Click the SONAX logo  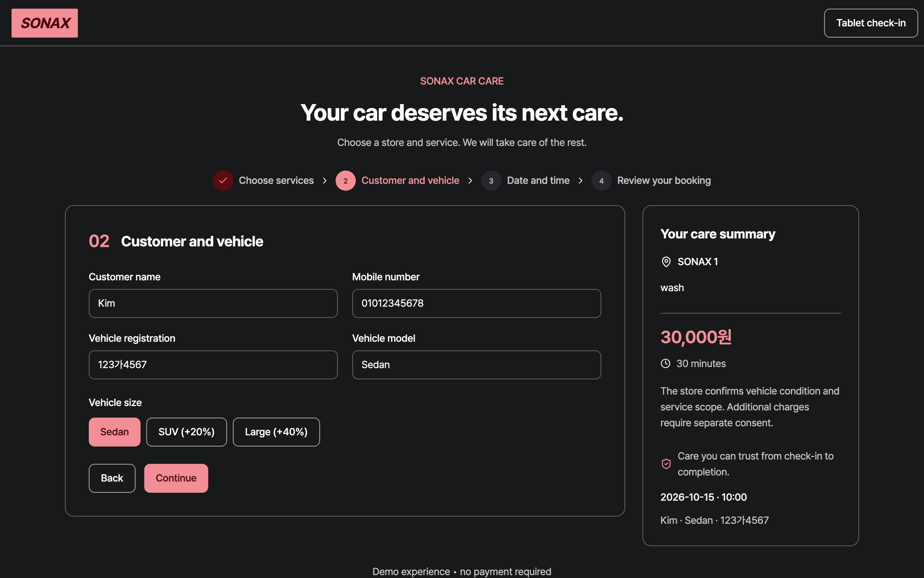tap(45, 23)
